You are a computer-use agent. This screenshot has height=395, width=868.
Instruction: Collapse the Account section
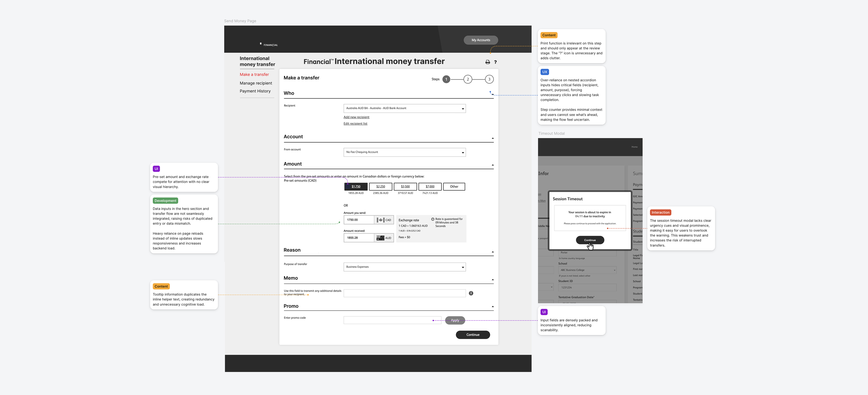(x=492, y=138)
